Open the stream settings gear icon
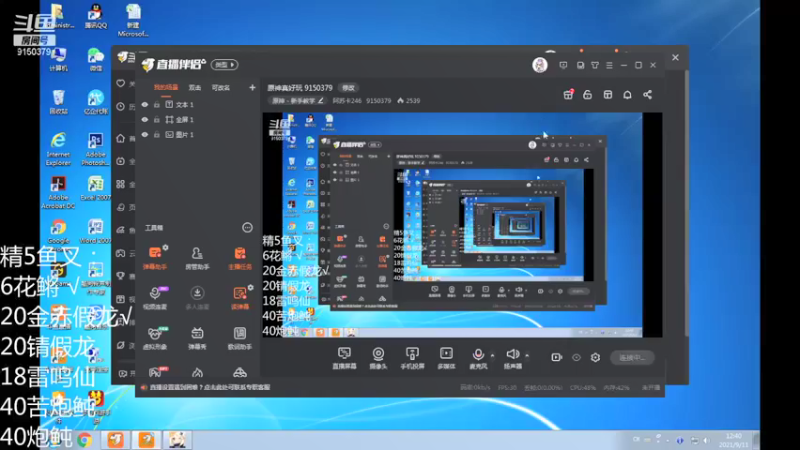The width and height of the screenshot is (800, 450). [x=595, y=358]
